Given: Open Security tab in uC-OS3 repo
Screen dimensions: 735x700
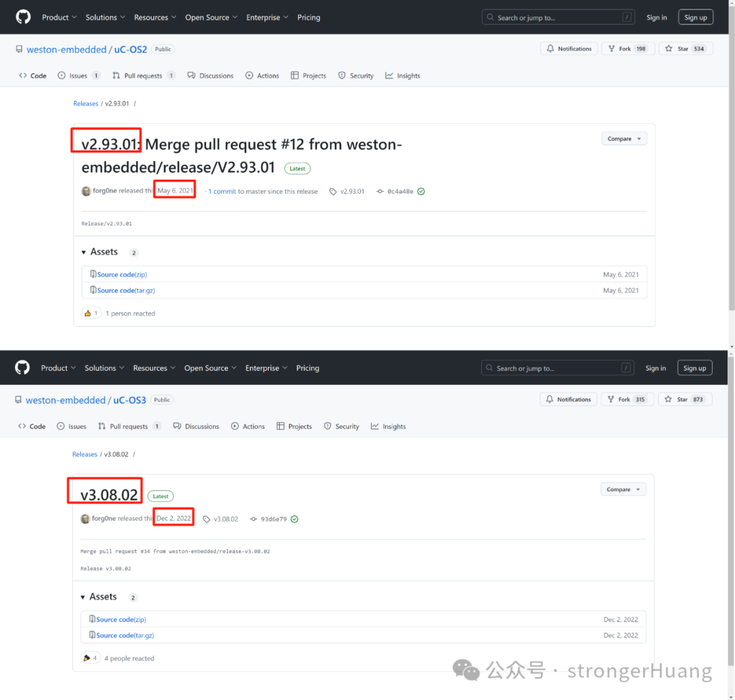Looking at the screenshot, I should click(341, 426).
